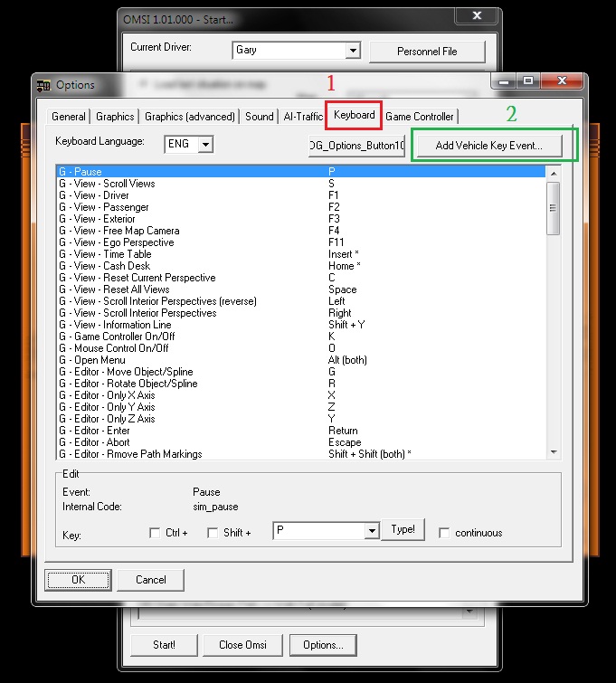Select G - Game Controller On/Off row
This screenshot has height=683, width=616.
[x=301, y=337]
